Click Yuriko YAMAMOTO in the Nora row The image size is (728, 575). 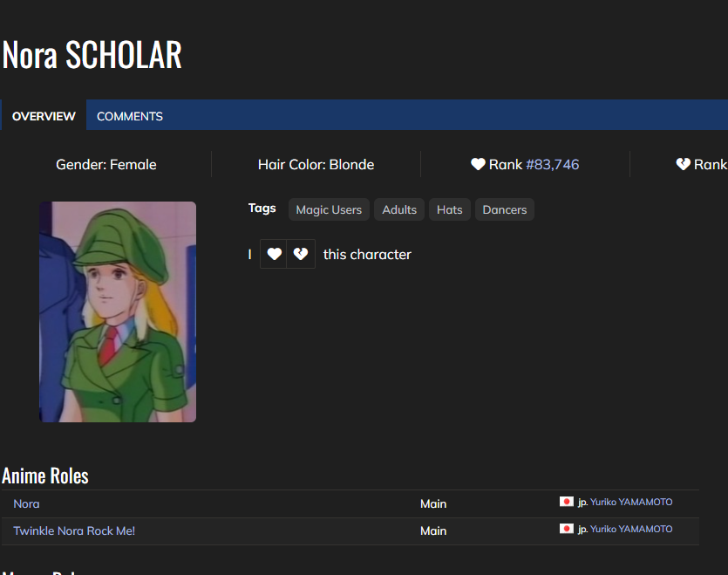tap(631, 502)
